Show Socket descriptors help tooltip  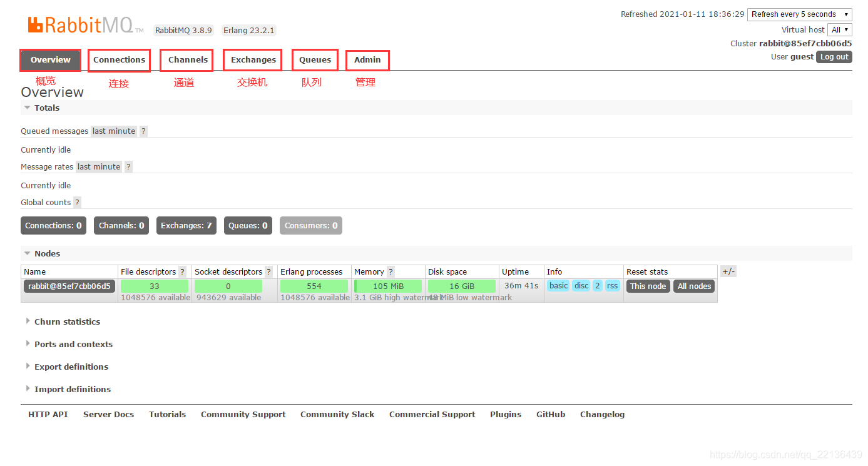(268, 272)
